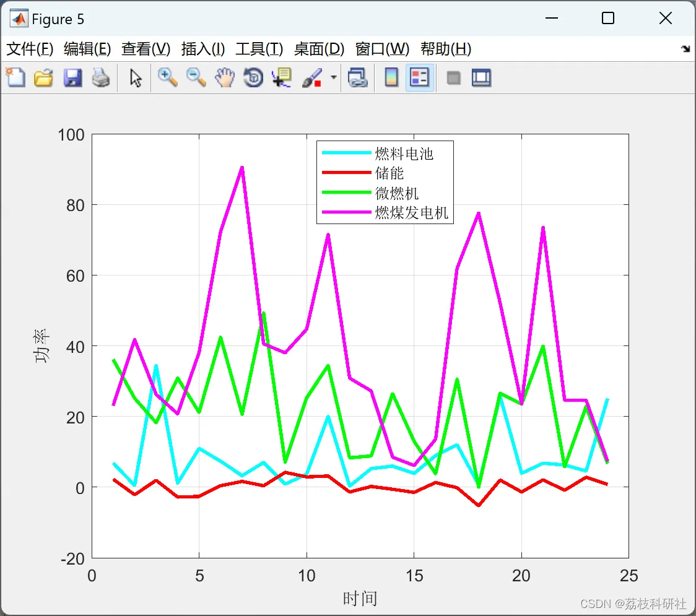Open the 插入(I) menu
This screenshot has width=696, height=616.
(x=203, y=49)
